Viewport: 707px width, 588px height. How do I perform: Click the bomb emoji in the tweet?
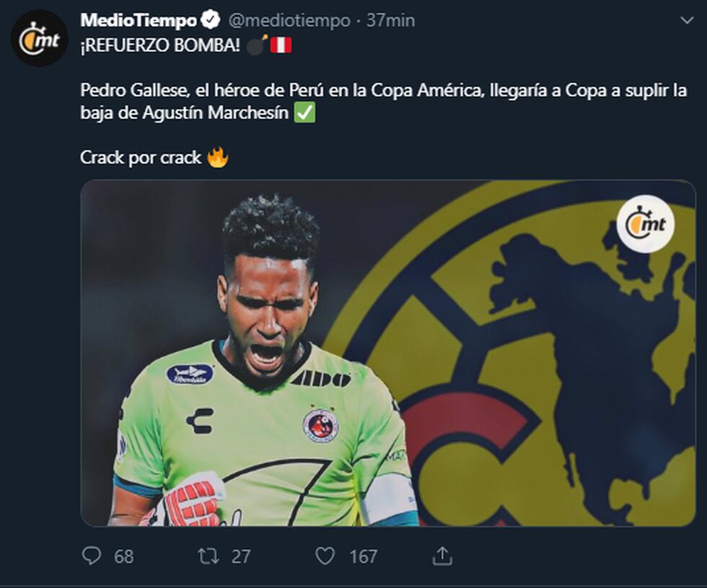click(257, 45)
